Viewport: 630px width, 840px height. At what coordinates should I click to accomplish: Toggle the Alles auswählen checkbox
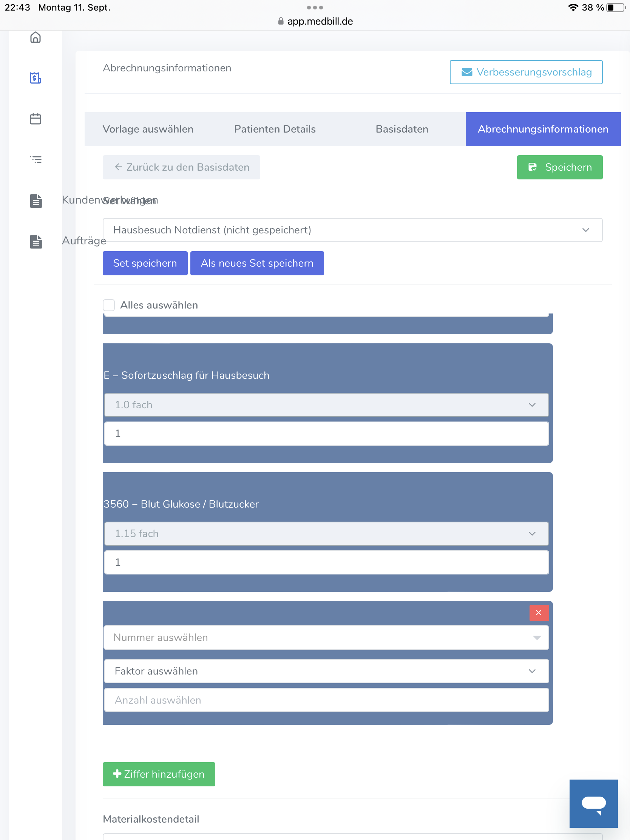click(109, 305)
